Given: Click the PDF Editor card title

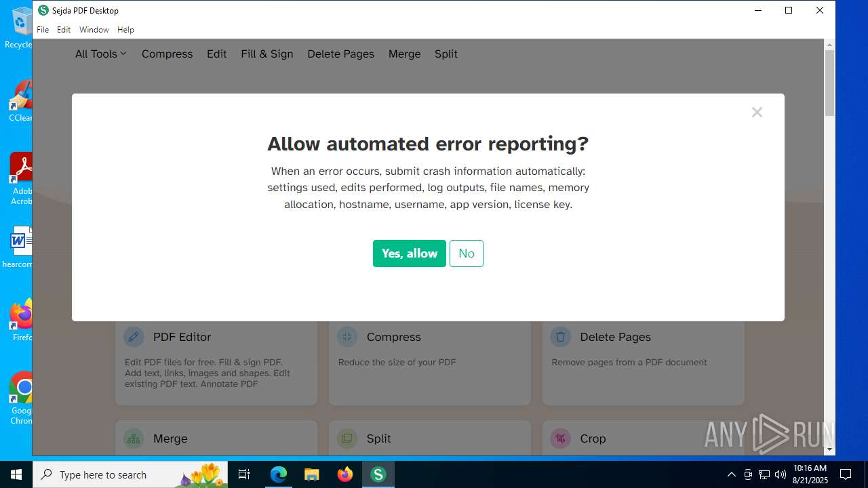Looking at the screenshot, I should [x=182, y=337].
